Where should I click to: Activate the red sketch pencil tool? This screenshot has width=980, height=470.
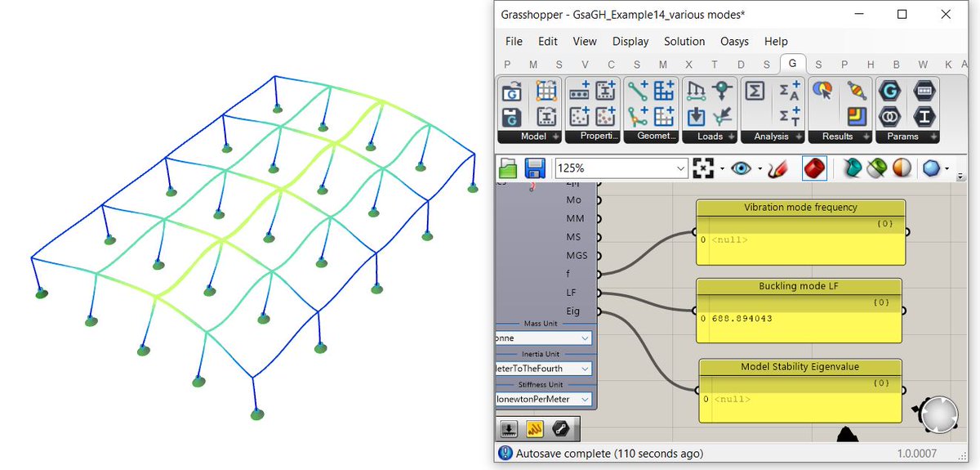(777, 168)
